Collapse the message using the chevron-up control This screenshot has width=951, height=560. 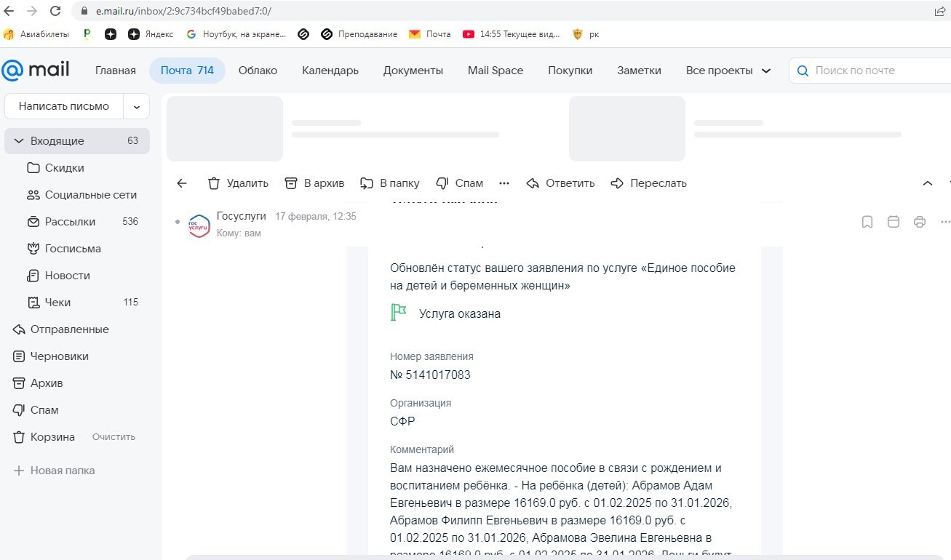(x=928, y=183)
